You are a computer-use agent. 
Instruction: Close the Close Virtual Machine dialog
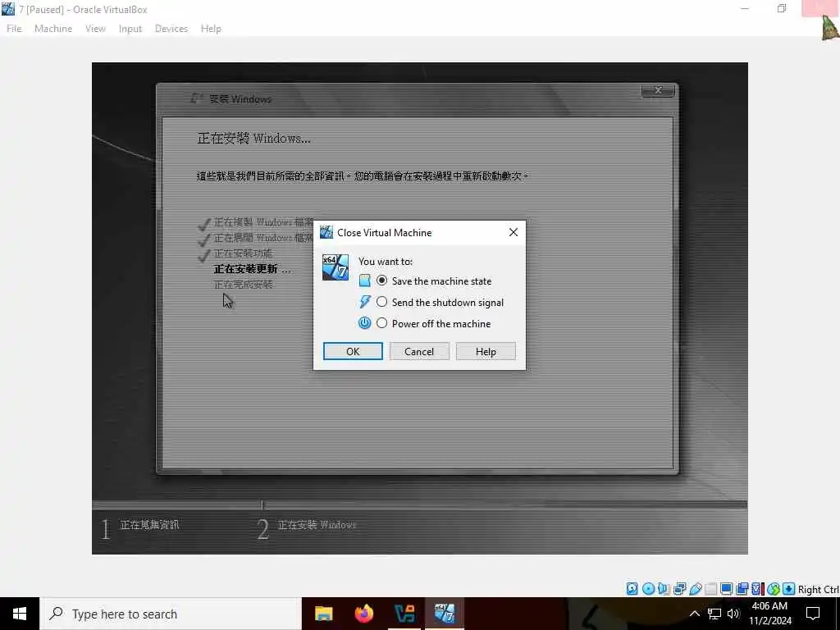pyautogui.click(x=514, y=232)
